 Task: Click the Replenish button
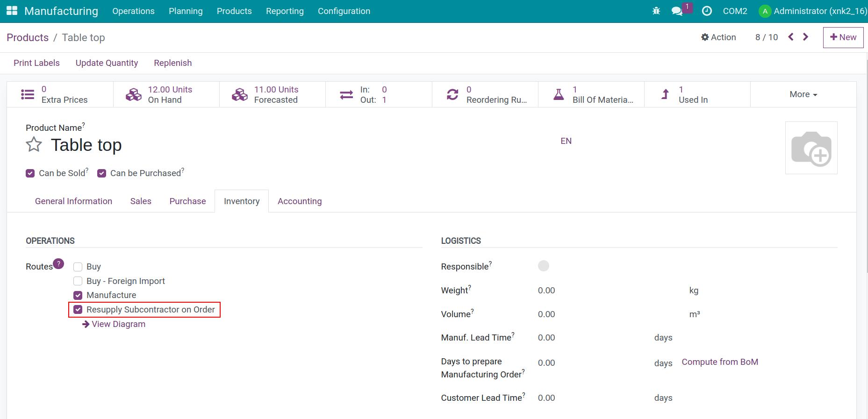(173, 63)
